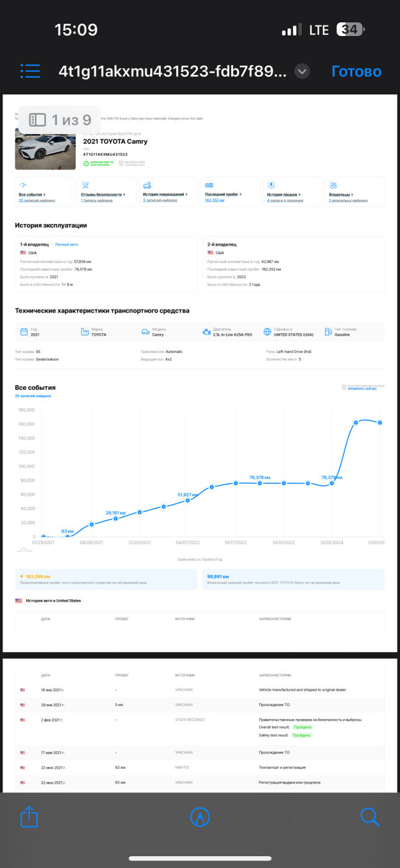Tap the battery indicator showing 34
The height and width of the screenshot is (868, 400).
(x=350, y=29)
